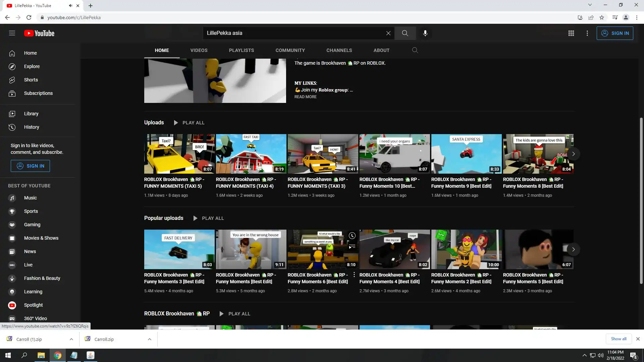Clear search text with X icon
Image resolution: width=644 pixels, height=362 pixels.
388,33
